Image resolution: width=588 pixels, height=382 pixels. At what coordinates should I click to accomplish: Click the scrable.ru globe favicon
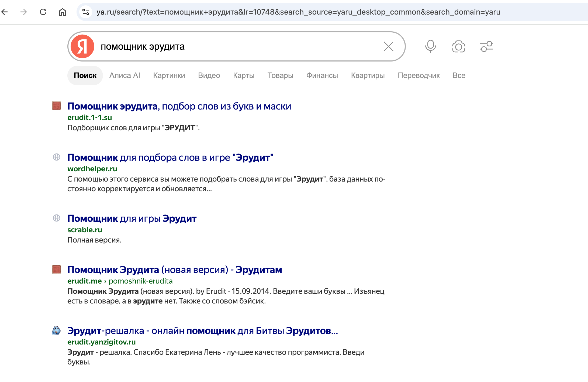tap(57, 218)
